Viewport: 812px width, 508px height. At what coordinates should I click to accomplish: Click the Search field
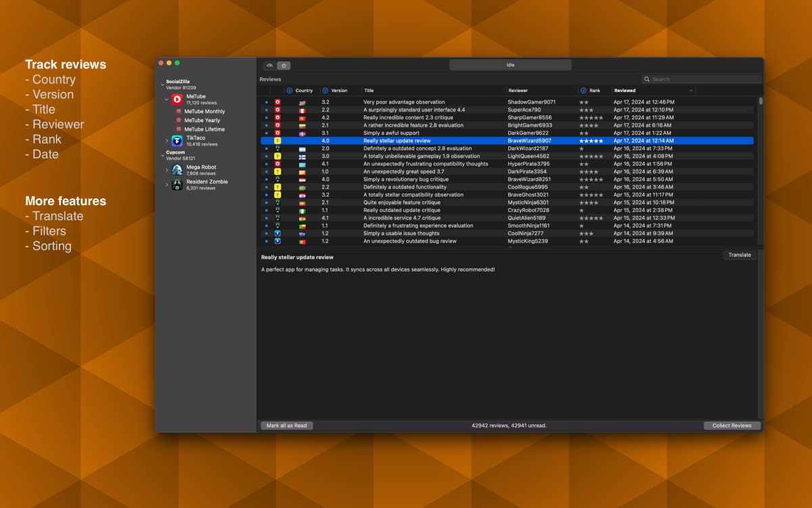(704, 79)
